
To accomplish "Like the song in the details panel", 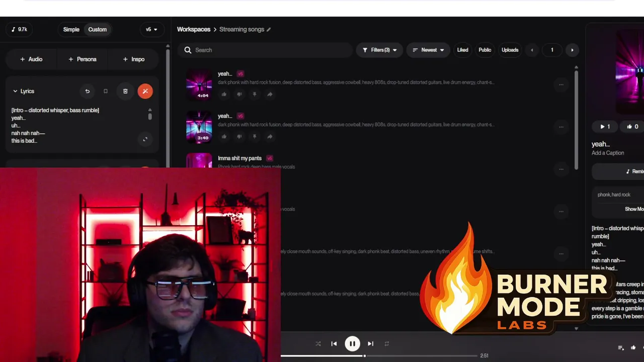I will pos(632,127).
